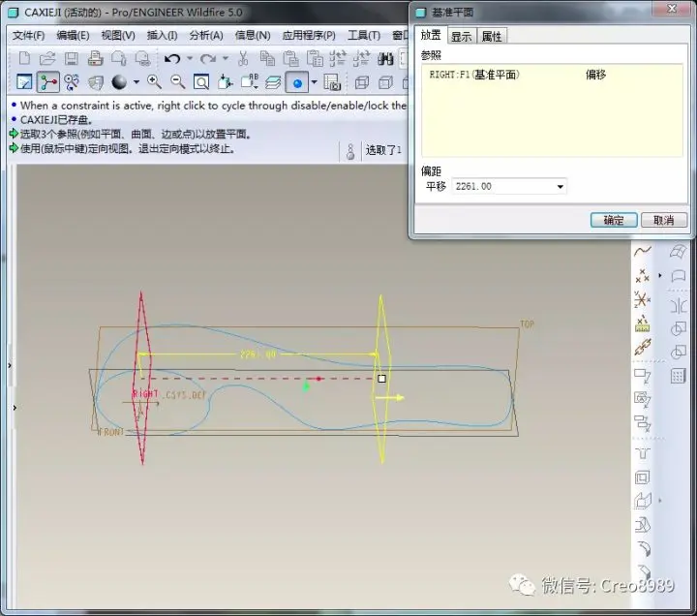
Task: Click the Cut scissors icon
Action: pyautogui.click(x=243, y=59)
